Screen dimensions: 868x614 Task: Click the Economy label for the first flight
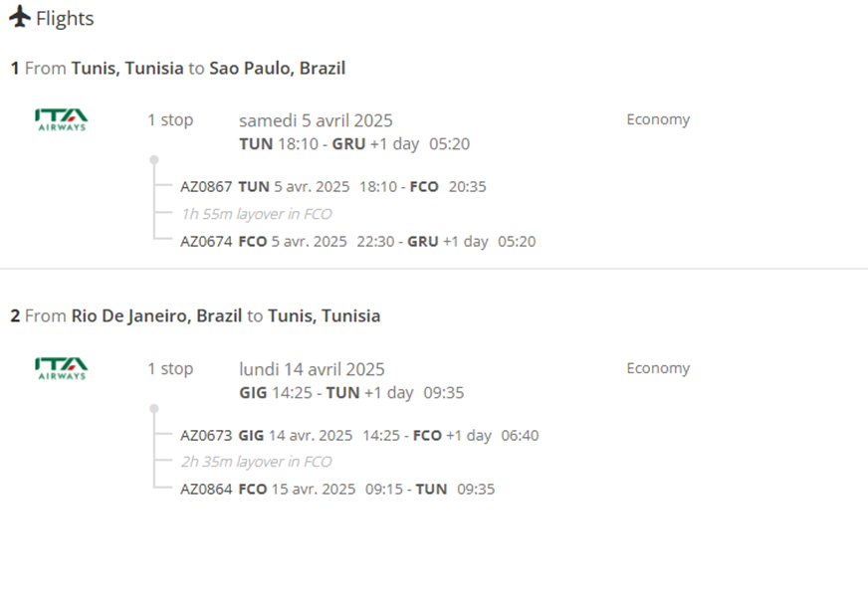[658, 119]
